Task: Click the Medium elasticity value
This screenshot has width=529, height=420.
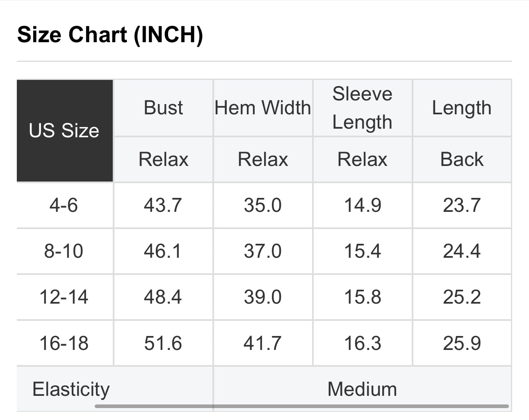Action: [362, 389]
